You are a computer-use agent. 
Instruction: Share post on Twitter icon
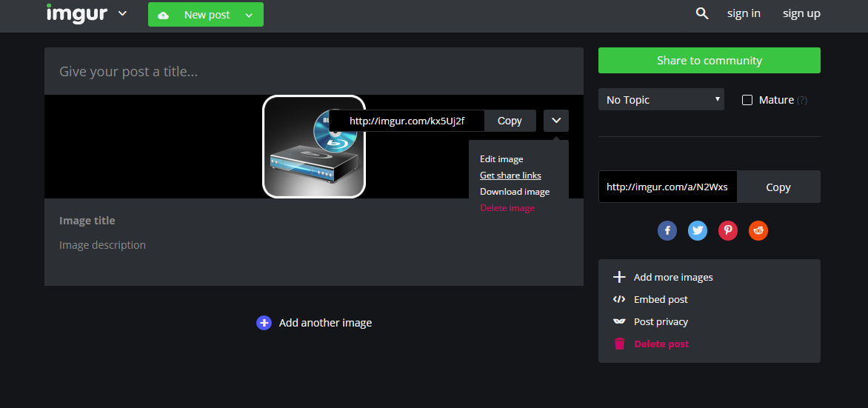pyautogui.click(x=698, y=230)
